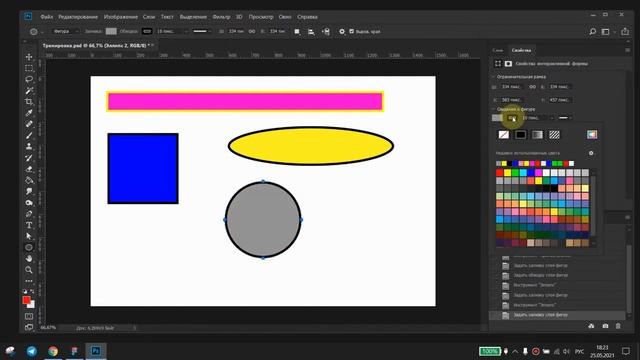Toggle width-height link in options bar
This screenshot has width=640, height=360.
pyautogui.click(x=252, y=31)
